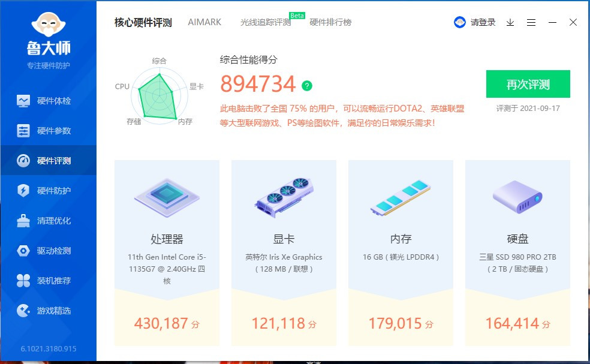Click the version number 6.1021.3180.915
Image resolution: width=590 pixels, height=364 pixels.
(49, 349)
